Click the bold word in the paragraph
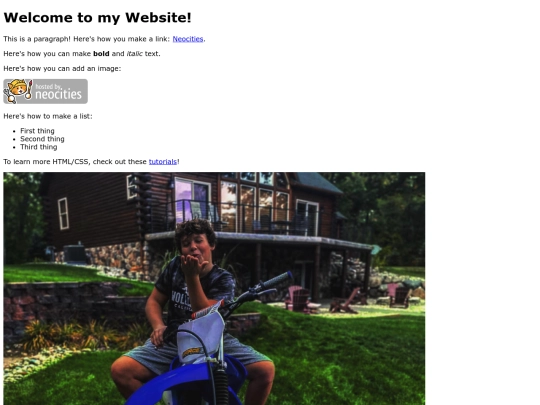The image size is (540, 405). (101, 54)
